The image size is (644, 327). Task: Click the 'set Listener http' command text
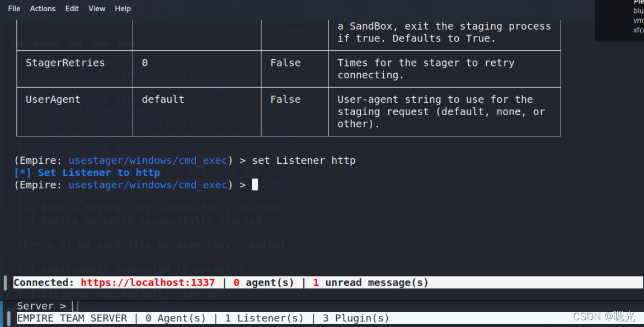[x=304, y=161]
